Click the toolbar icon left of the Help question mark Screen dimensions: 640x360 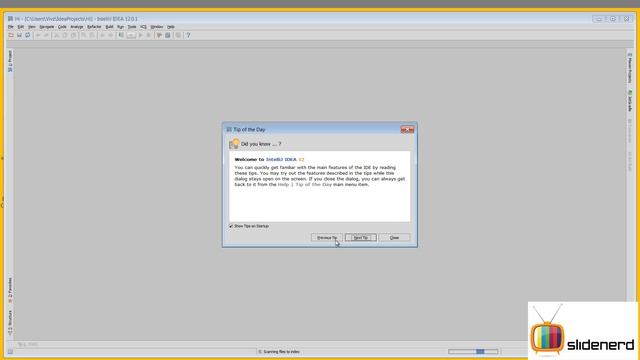point(178,36)
